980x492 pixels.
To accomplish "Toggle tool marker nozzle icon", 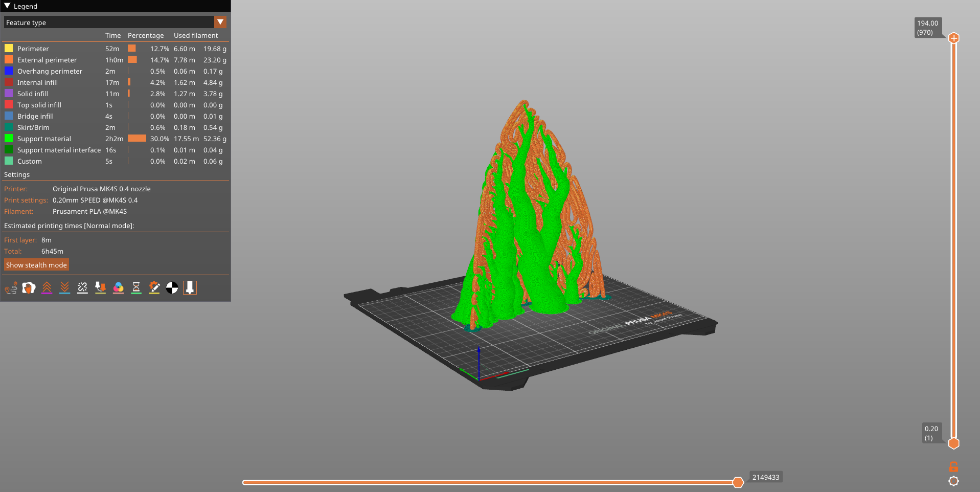I will [x=190, y=288].
